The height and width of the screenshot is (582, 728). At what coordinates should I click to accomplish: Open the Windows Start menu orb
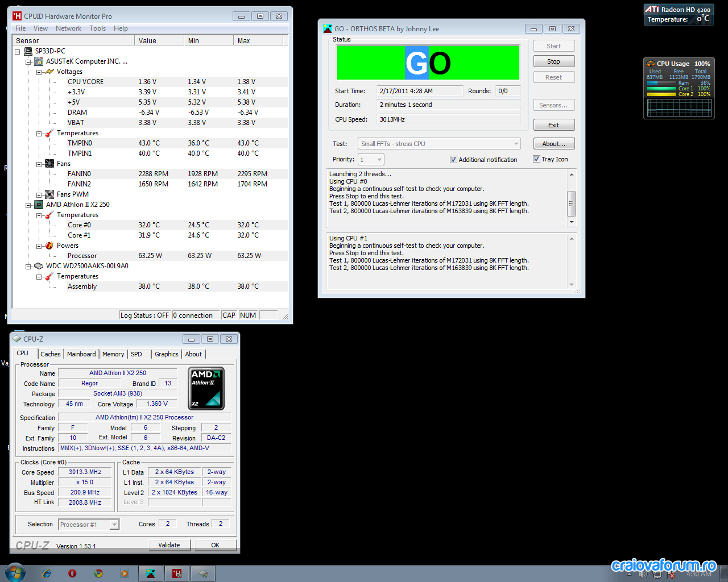point(15,573)
